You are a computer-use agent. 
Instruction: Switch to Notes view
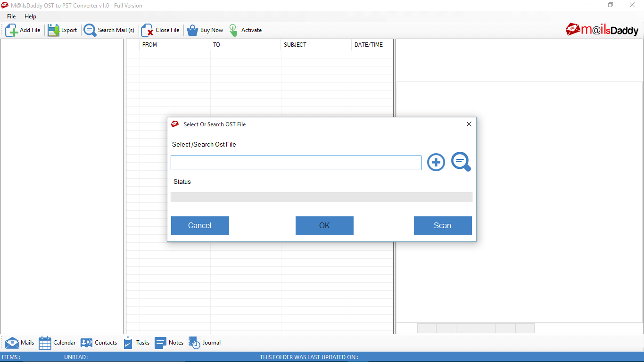(x=169, y=343)
